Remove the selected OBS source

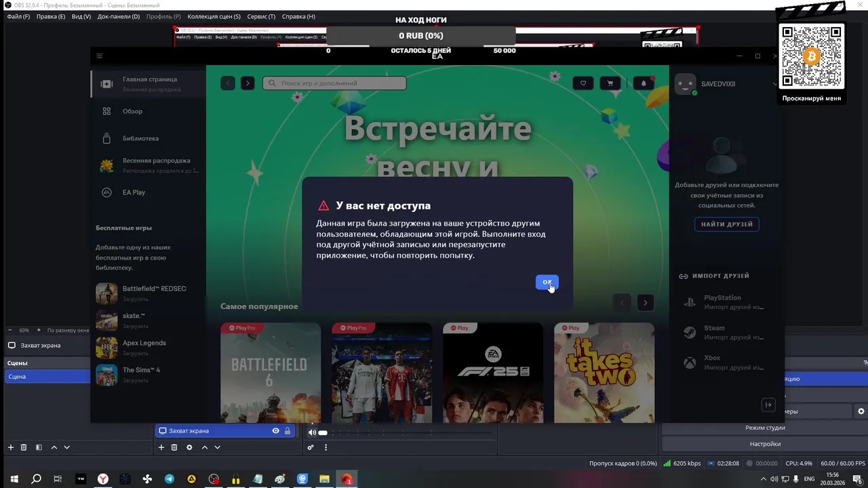click(174, 447)
